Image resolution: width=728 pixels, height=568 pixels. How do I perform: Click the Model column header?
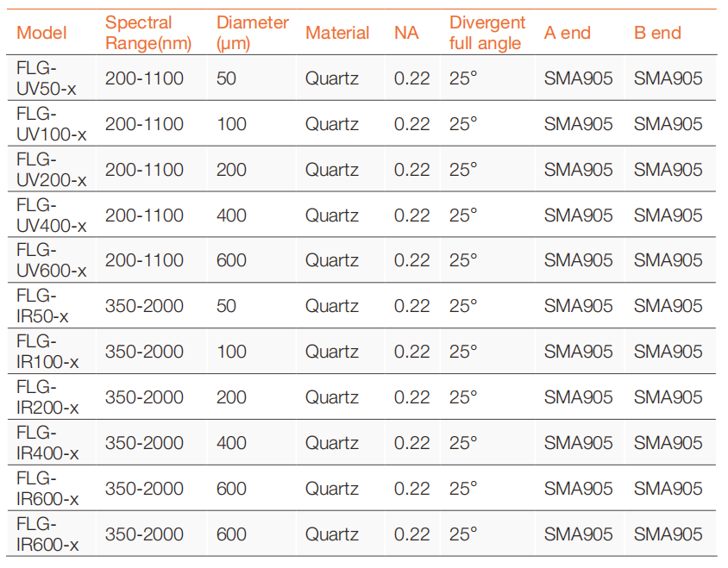[41, 34]
